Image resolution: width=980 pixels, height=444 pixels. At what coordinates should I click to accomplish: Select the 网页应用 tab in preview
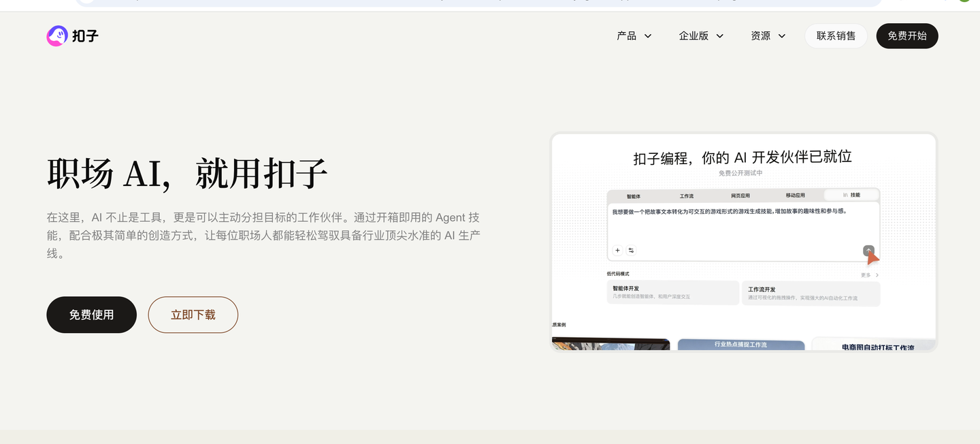coord(740,195)
